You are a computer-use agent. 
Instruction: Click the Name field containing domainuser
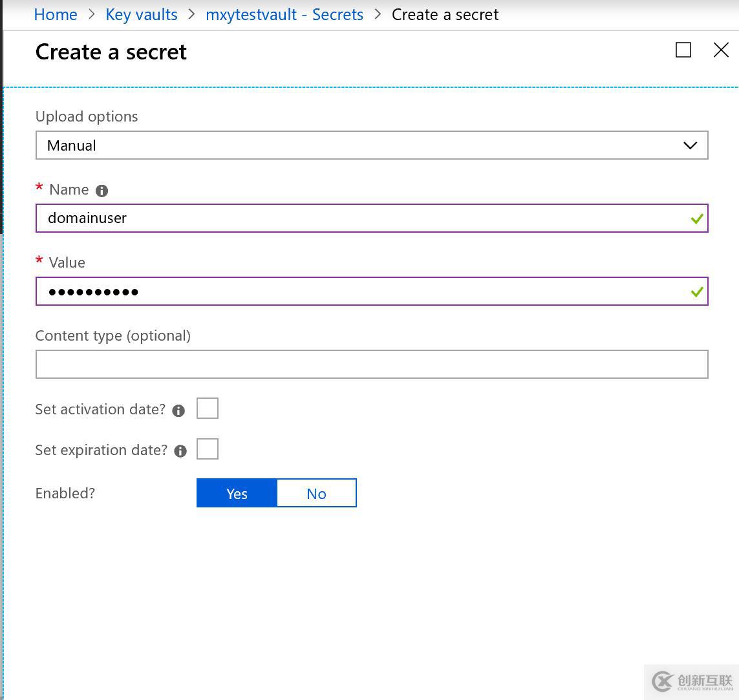click(362, 218)
